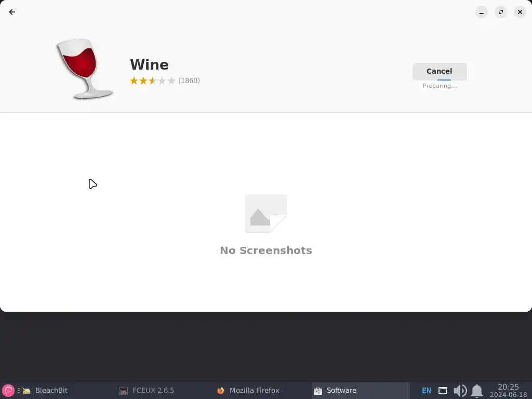The image size is (532, 399).
Task: Click the taskbar handle beside the Debian menu
Action: 19,391
